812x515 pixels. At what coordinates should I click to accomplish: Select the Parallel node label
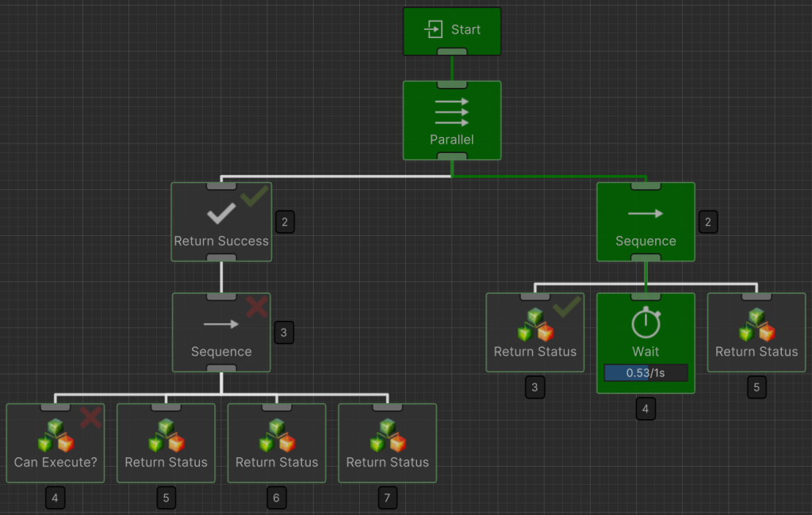[452, 139]
